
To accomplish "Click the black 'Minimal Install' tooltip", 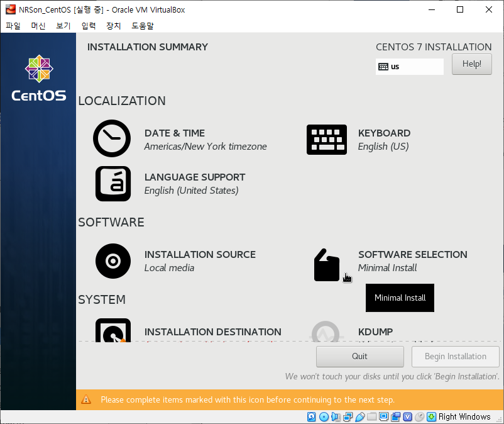I will 400,298.
